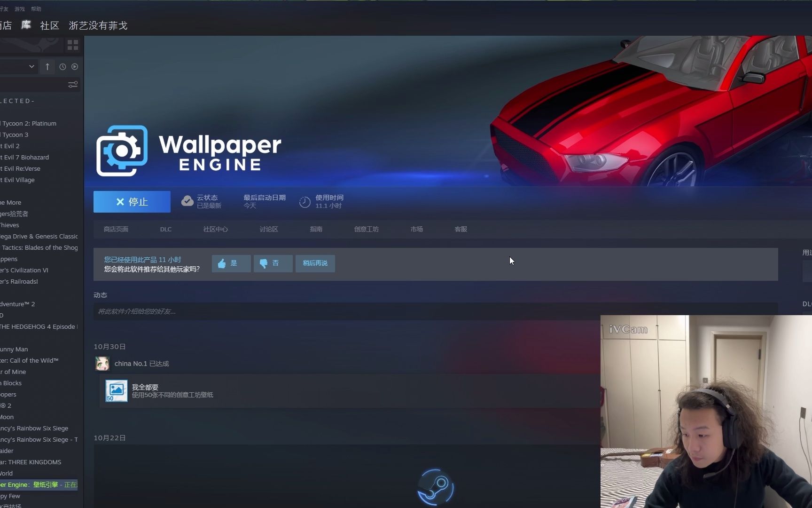The height and width of the screenshot is (508, 812).
Task: Click the thumbs up 是 button
Action: pyautogui.click(x=231, y=263)
